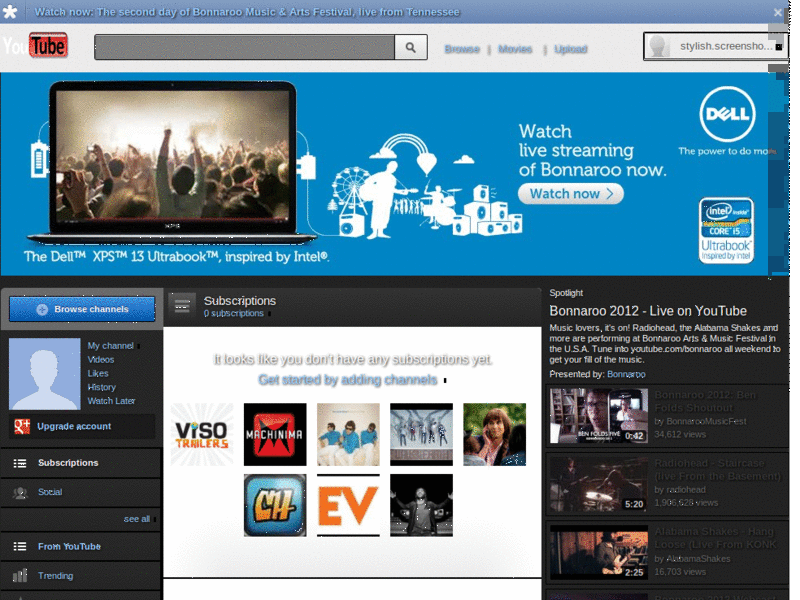800x600 pixels.
Task: Click the laptop concert video in the ad
Action: (173, 156)
